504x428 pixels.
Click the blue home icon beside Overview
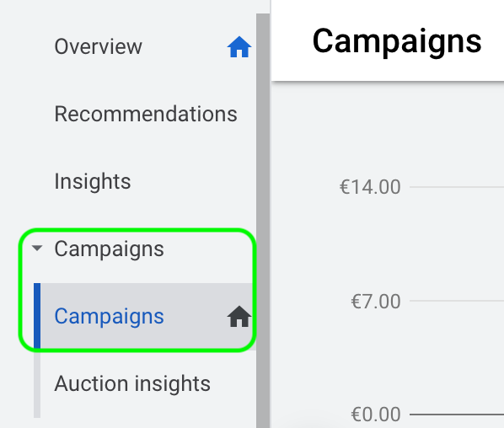point(239,47)
